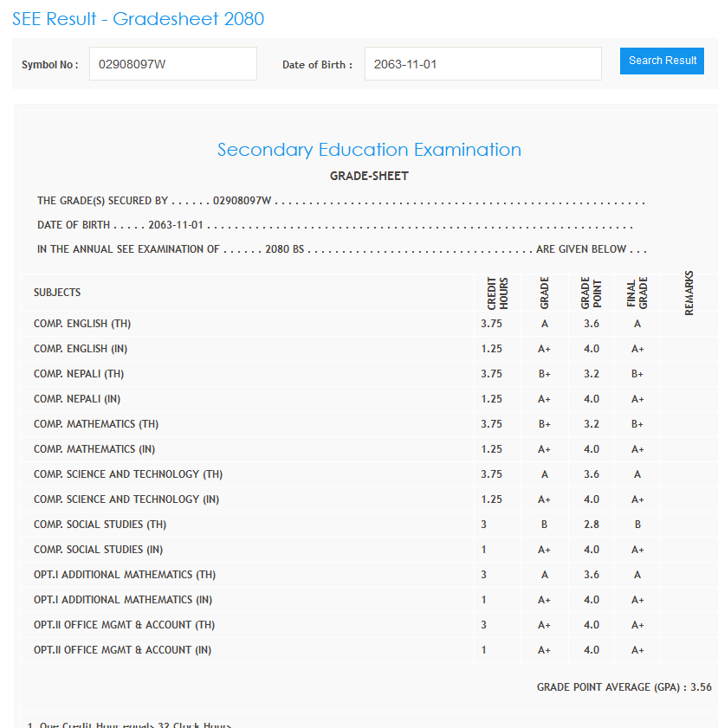Click the COMP. NEPALI (IN) subject row

[77, 399]
